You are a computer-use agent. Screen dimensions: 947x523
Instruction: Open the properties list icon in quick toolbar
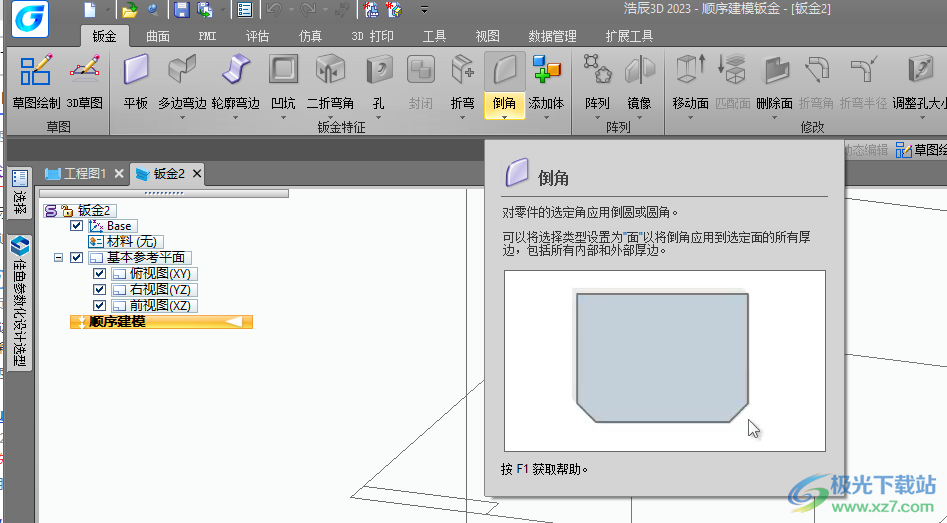pyautogui.click(x=245, y=10)
